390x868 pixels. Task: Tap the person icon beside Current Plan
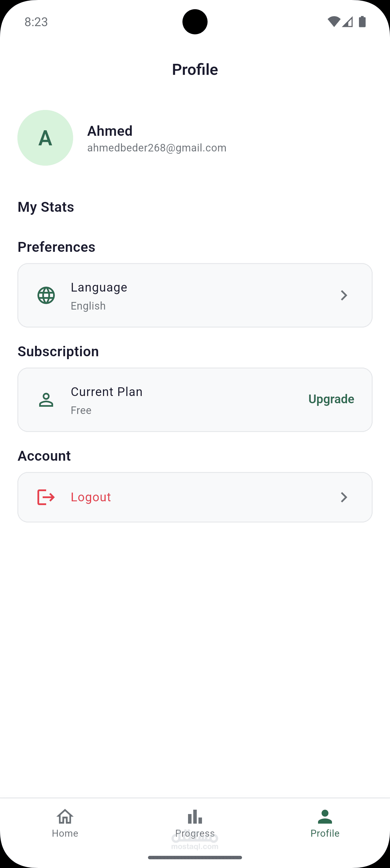(x=46, y=400)
